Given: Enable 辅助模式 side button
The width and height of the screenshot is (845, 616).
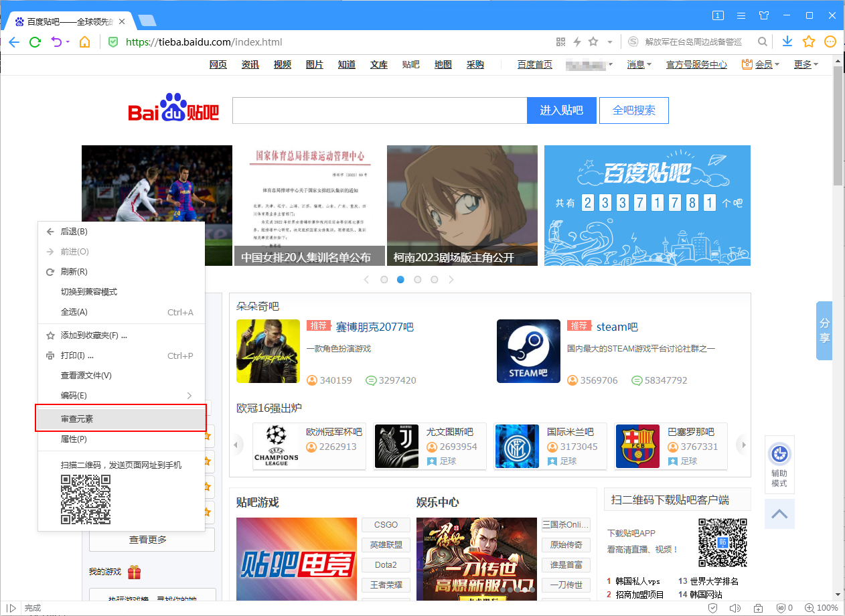Looking at the screenshot, I should pyautogui.click(x=779, y=465).
